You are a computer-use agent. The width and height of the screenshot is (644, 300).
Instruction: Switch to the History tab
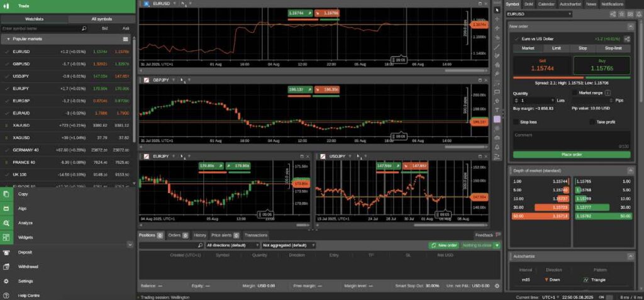click(x=199, y=235)
